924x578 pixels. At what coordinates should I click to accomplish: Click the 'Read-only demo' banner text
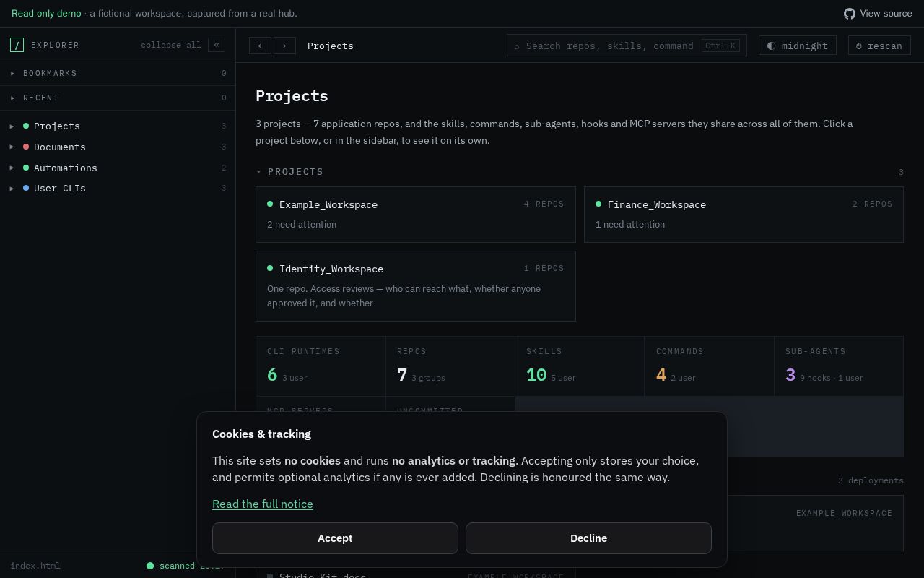[x=46, y=14]
